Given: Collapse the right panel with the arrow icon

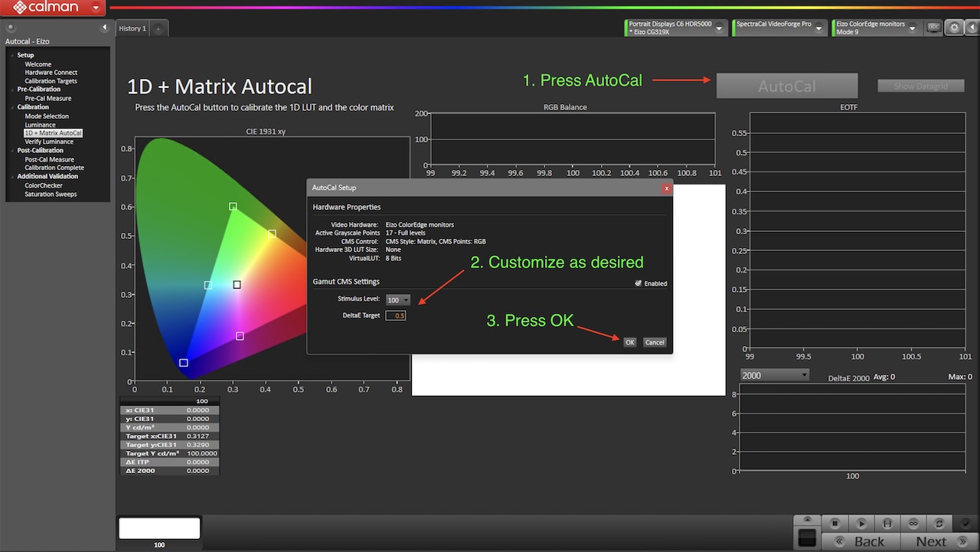Looking at the screenshot, I should coord(971,28).
